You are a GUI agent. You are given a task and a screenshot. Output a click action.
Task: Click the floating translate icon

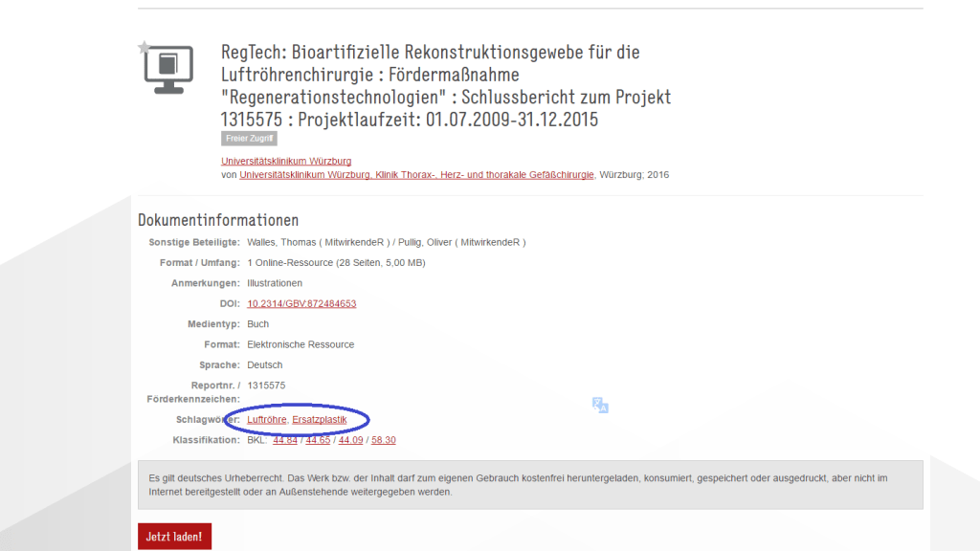pyautogui.click(x=600, y=406)
